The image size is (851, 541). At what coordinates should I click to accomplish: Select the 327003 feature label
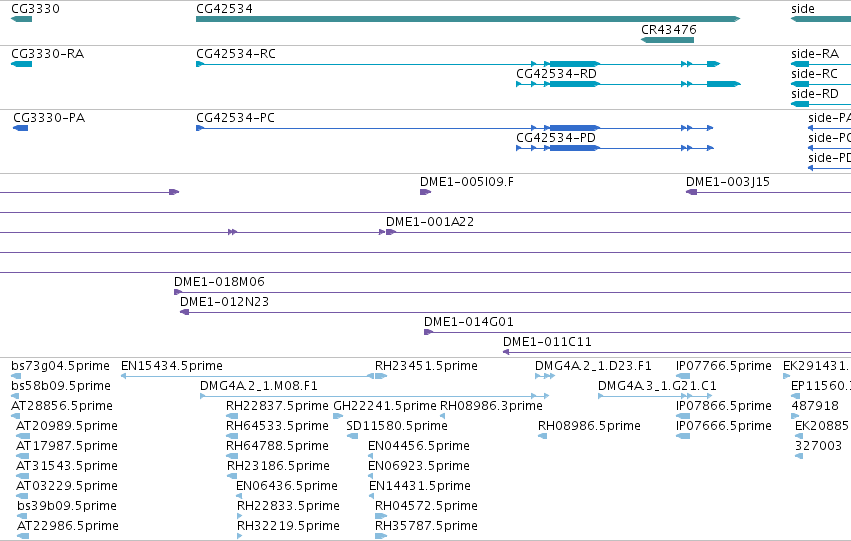click(x=818, y=447)
